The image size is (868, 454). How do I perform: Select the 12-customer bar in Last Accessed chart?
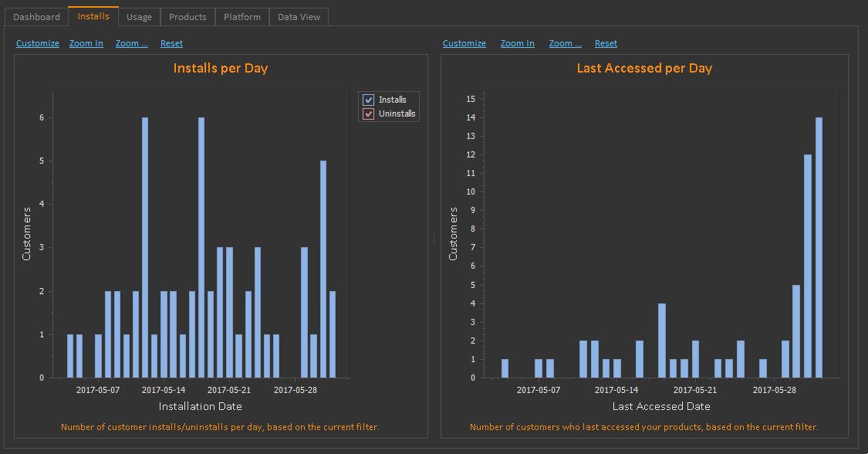point(808,266)
